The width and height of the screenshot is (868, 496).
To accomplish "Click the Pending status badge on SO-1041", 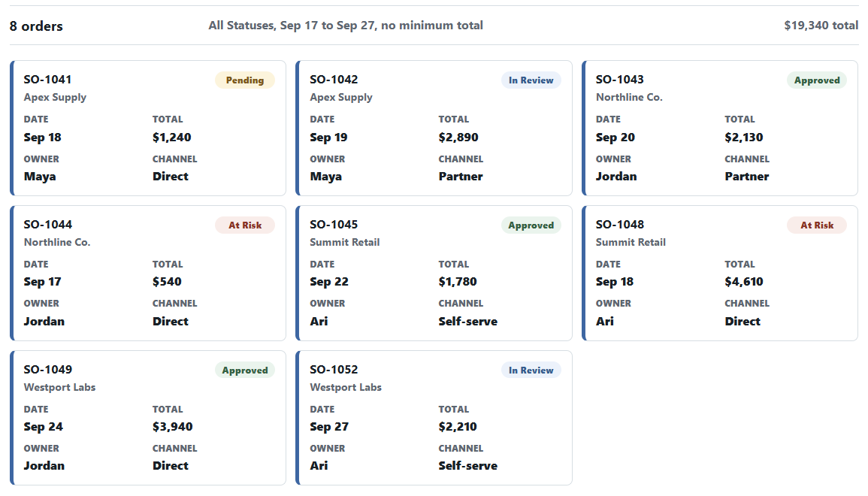I will click(x=245, y=80).
